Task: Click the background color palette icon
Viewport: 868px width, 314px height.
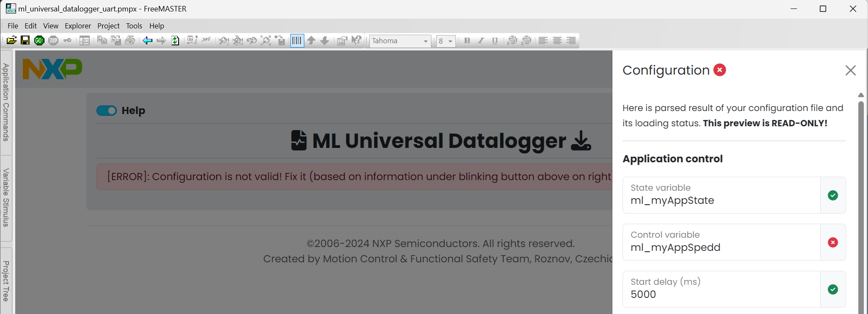Action: click(526, 41)
